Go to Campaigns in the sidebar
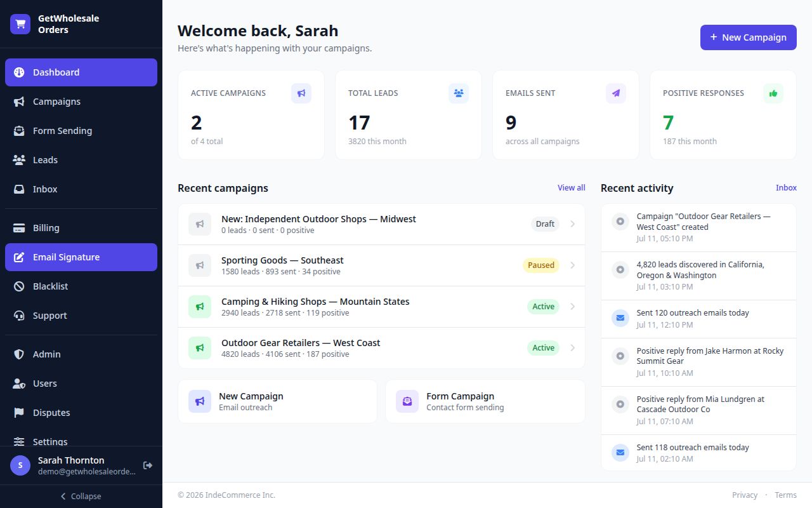This screenshot has height=508, width=812. click(81, 102)
